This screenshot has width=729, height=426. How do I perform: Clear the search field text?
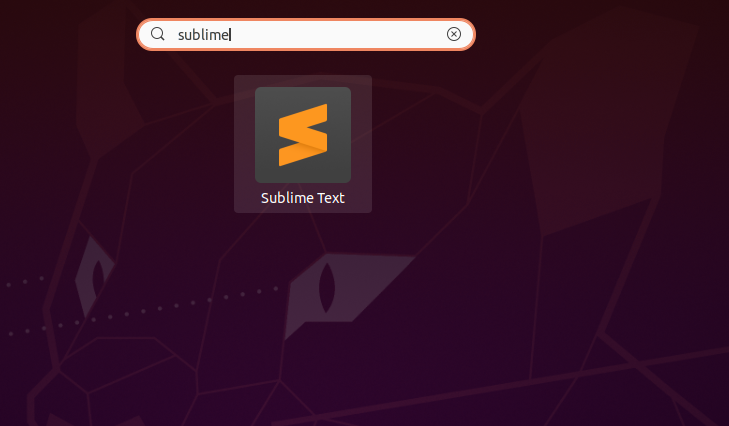coord(454,34)
